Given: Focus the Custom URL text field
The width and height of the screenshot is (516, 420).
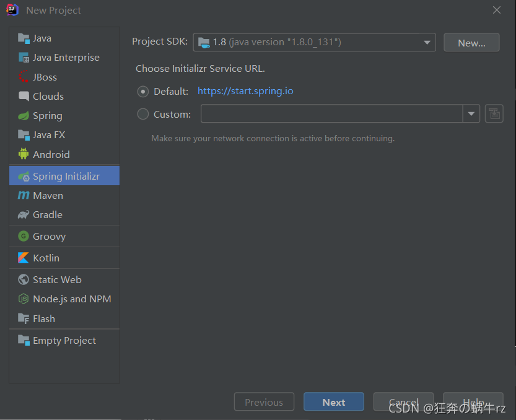Looking at the screenshot, I should [332, 113].
